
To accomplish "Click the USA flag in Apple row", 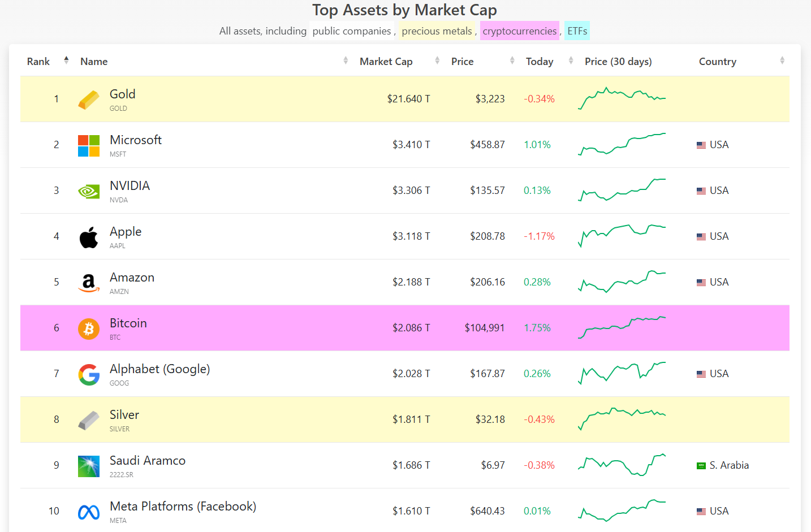I will [x=701, y=237].
